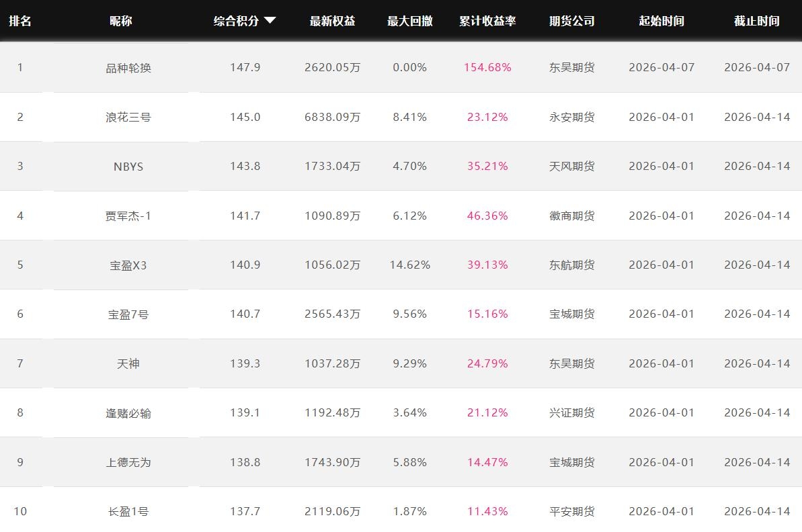Sort by 综合积分 column header
Viewport: 802px width, 532px height.
tap(236, 21)
